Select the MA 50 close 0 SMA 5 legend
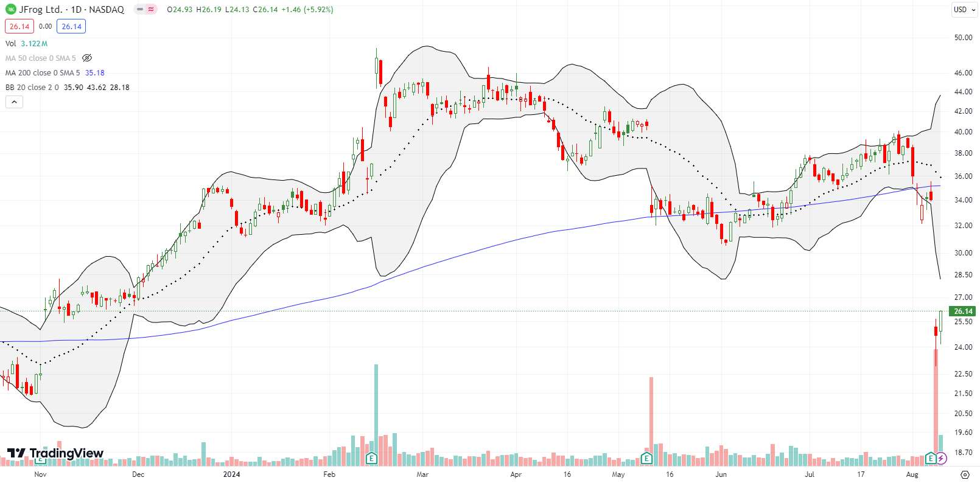 (x=41, y=58)
